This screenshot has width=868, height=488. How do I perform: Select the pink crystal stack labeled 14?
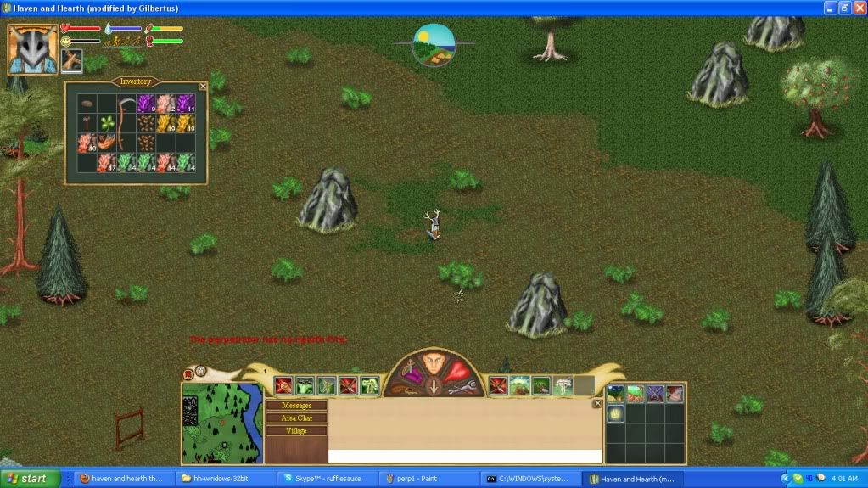[165, 163]
